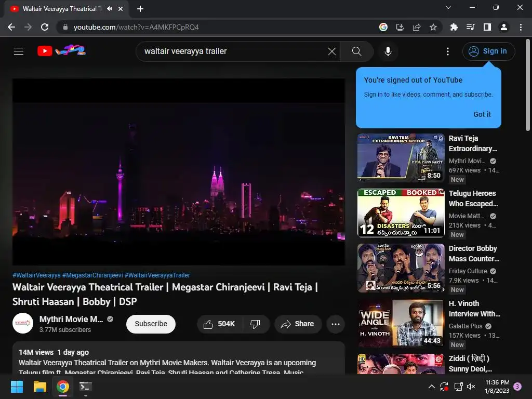The height and width of the screenshot is (399, 532).
Task: Click the Share button
Action: (x=298, y=324)
